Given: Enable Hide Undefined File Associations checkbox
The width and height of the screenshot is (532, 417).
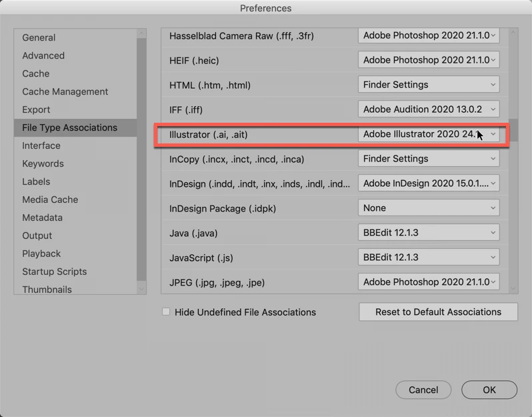Looking at the screenshot, I should (x=166, y=312).
